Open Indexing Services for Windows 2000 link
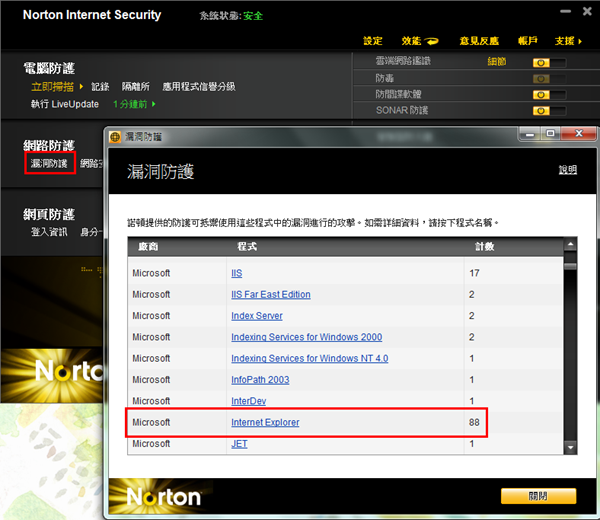 coord(307,337)
